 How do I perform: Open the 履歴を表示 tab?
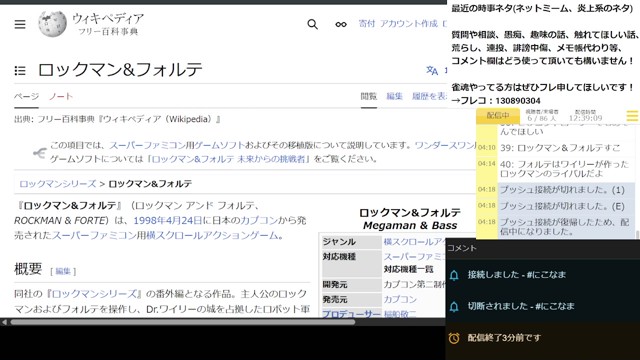tap(429, 96)
